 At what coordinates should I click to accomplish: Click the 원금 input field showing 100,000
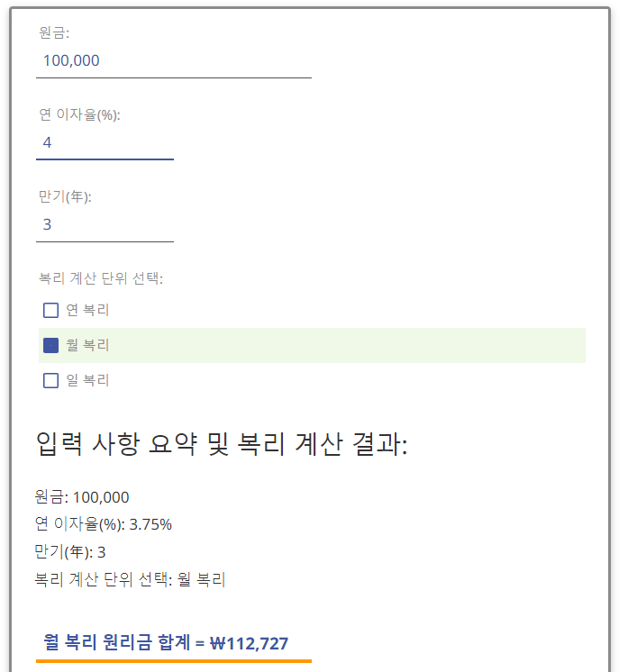click(x=174, y=61)
